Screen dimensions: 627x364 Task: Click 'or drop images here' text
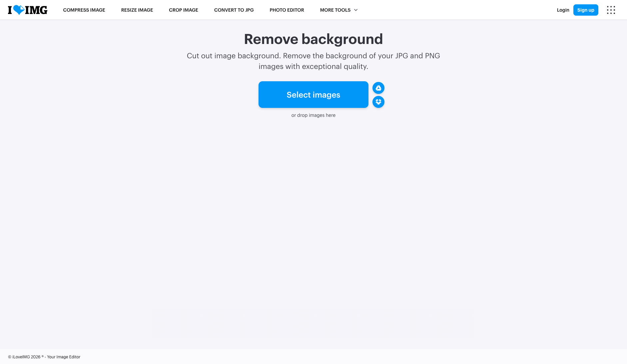click(x=313, y=115)
